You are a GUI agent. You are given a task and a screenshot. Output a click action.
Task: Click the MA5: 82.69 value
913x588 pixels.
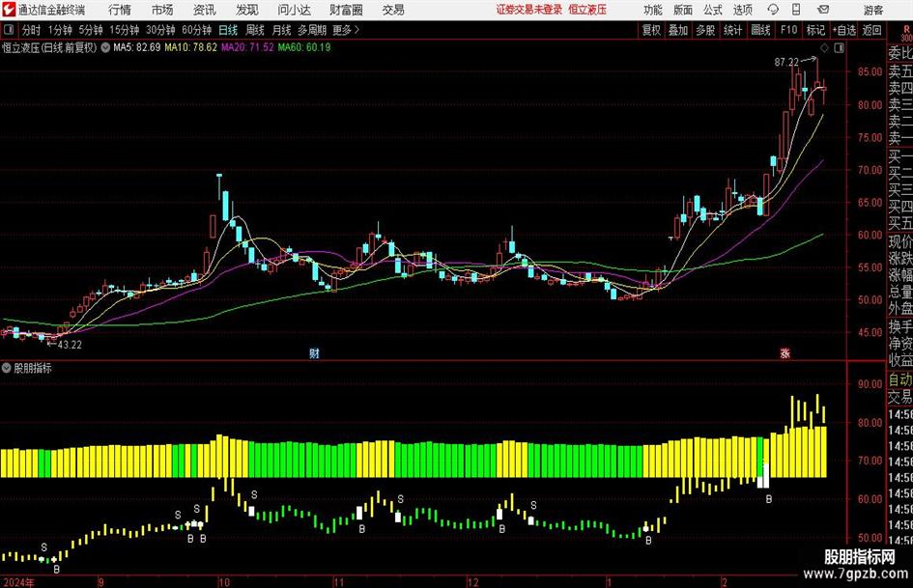tap(137, 47)
